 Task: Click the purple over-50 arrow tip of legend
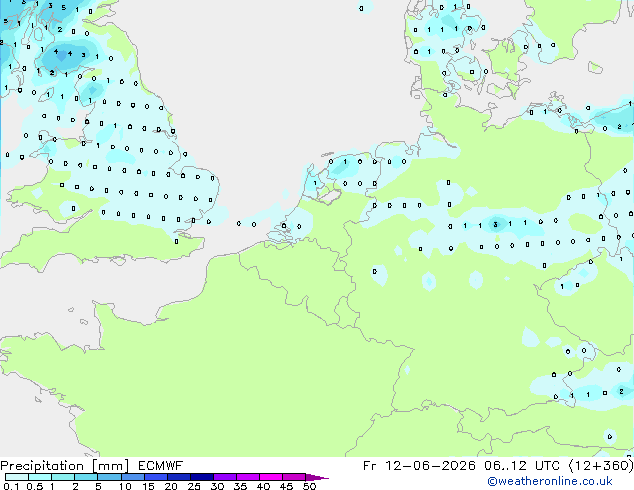tap(317, 478)
